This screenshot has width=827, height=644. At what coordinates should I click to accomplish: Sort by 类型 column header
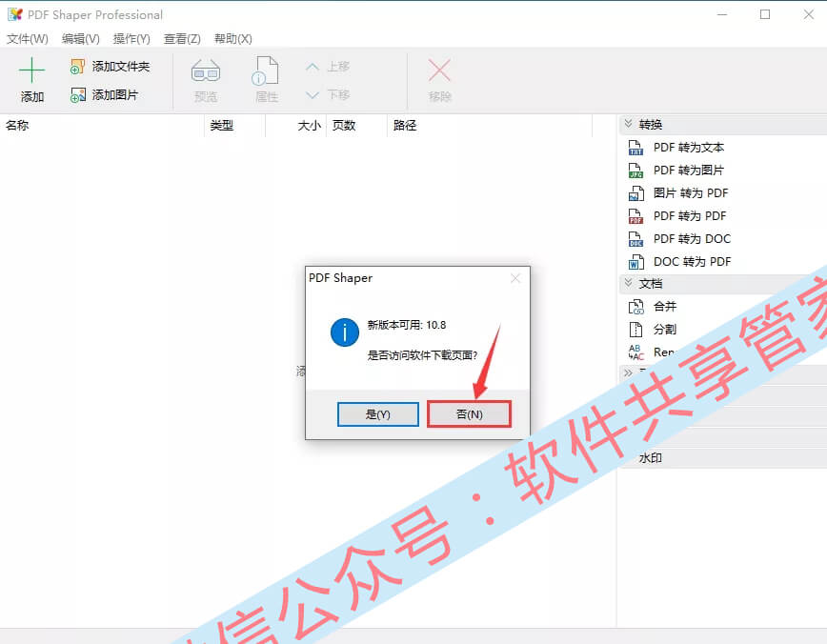click(x=234, y=126)
